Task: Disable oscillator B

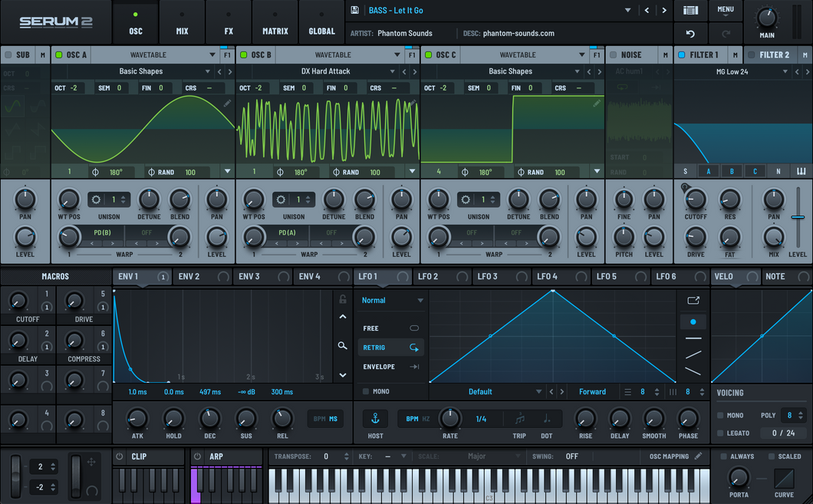Action: [244, 55]
